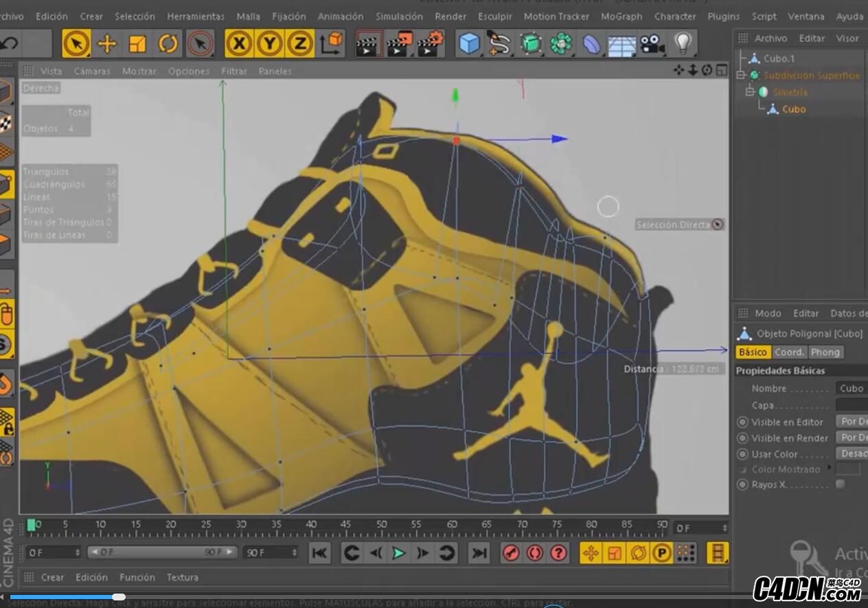Enable the Rayos X checkbox
The width and height of the screenshot is (868, 608).
(840, 484)
